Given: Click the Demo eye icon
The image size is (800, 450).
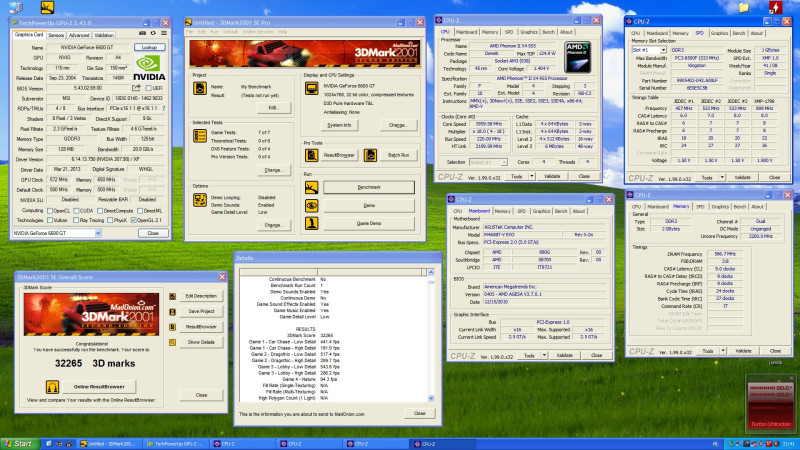Looking at the screenshot, I should [x=311, y=205].
